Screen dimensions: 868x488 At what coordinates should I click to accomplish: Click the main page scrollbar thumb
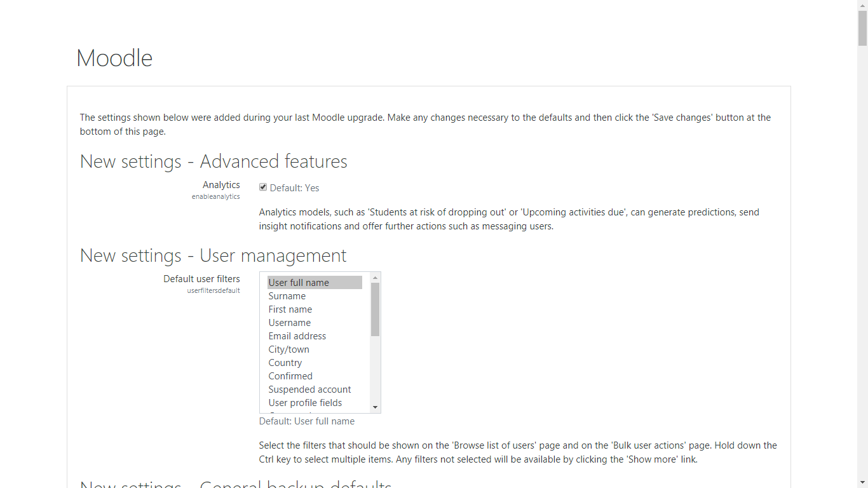862,29
